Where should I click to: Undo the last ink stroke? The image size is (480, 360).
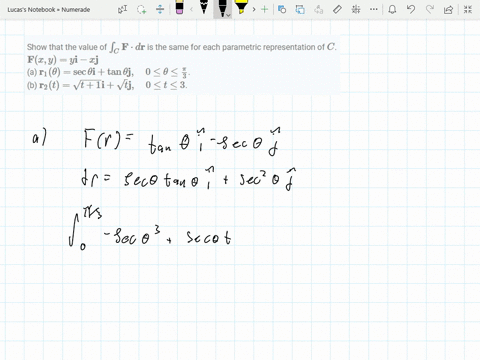pos(411,9)
